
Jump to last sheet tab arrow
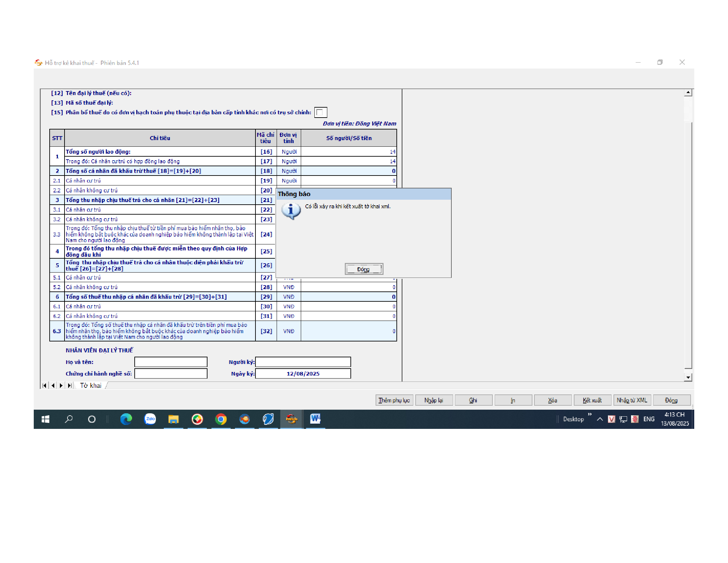(x=70, y=385)
